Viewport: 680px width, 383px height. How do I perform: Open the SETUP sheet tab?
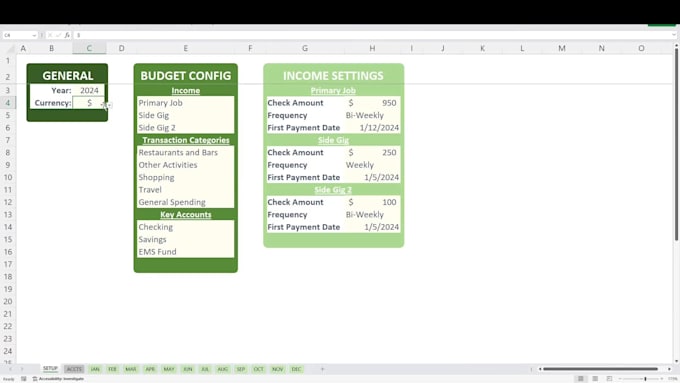pos(50,369)
